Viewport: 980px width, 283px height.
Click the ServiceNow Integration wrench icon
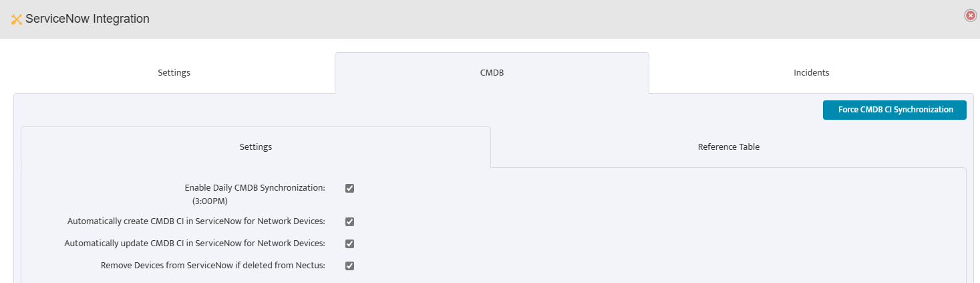(17, 19)
